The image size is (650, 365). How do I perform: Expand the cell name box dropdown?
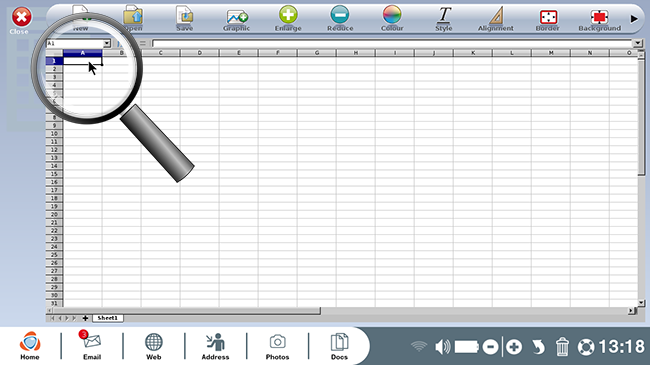click(107, 43)
